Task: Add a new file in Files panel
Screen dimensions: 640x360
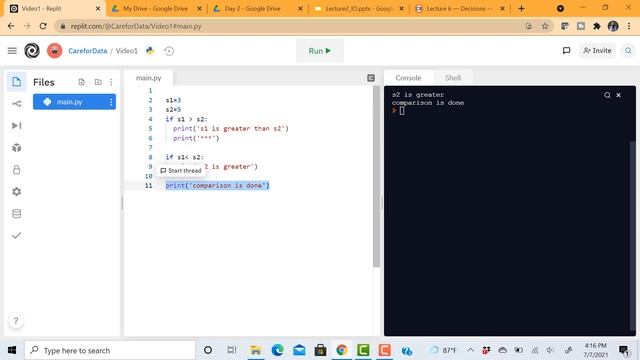Action: pos(81,82)
